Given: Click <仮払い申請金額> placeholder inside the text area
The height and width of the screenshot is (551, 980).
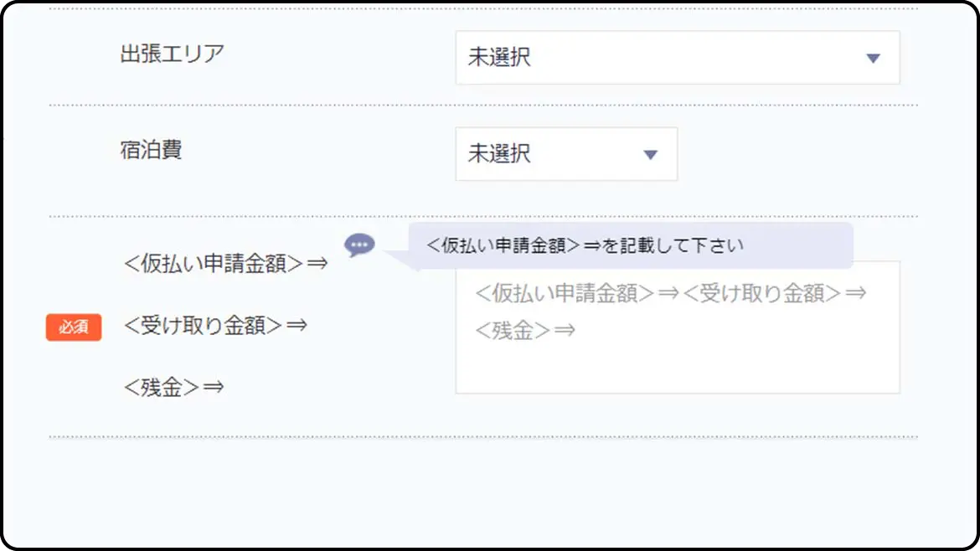Looking at the screenshot, I should pyautogui.click(x=564, y=294).
